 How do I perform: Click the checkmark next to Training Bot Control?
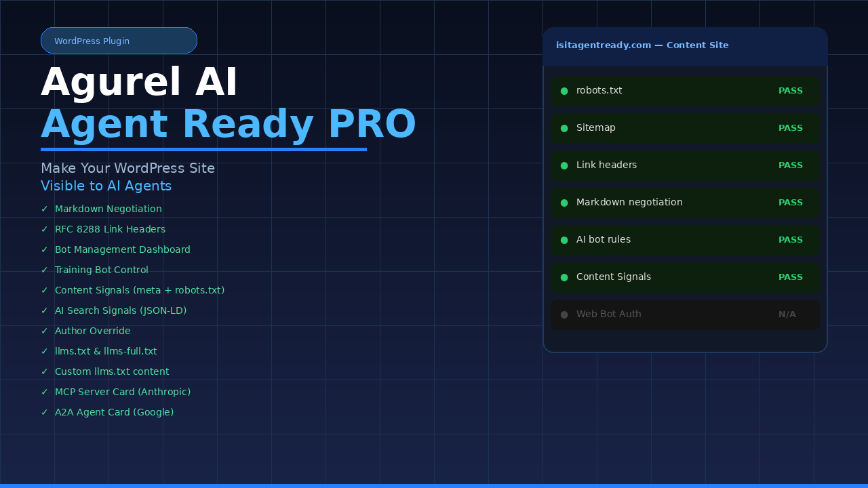(45, 270)
